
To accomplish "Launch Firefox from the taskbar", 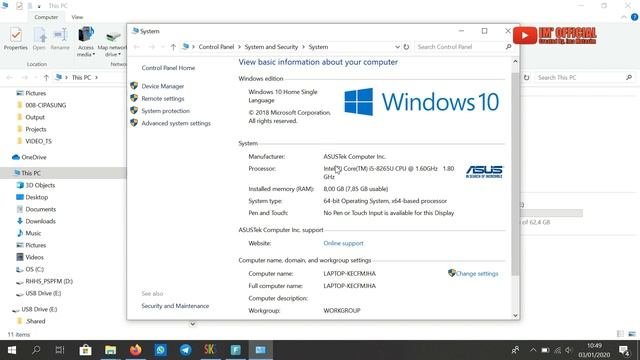I will (136, 350).
